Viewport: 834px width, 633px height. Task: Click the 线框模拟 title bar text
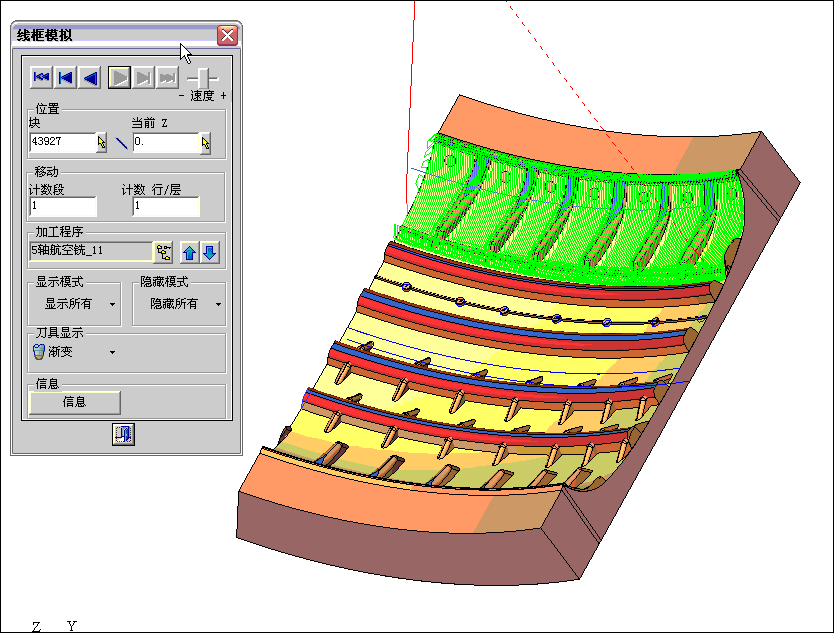tap(45, 36)
